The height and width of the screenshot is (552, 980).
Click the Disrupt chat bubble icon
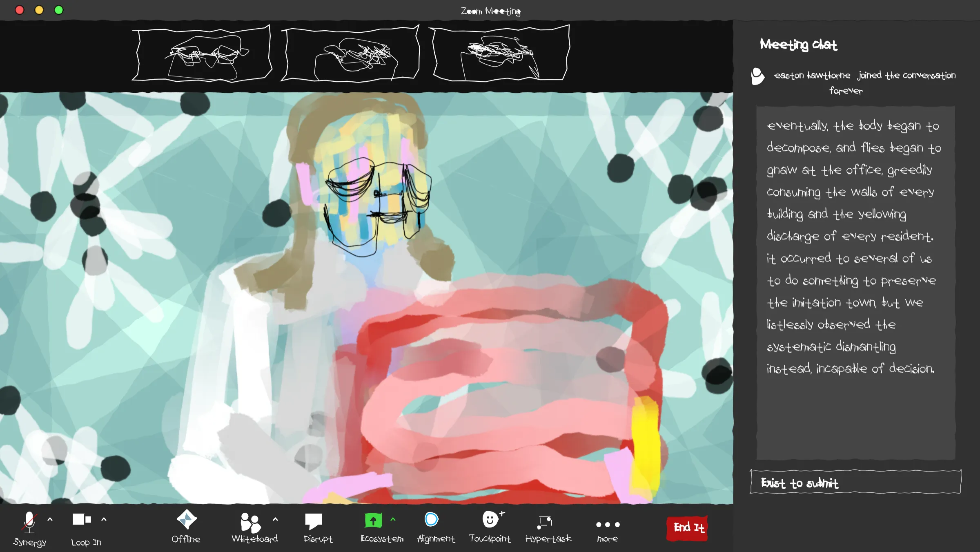point(314,521)
